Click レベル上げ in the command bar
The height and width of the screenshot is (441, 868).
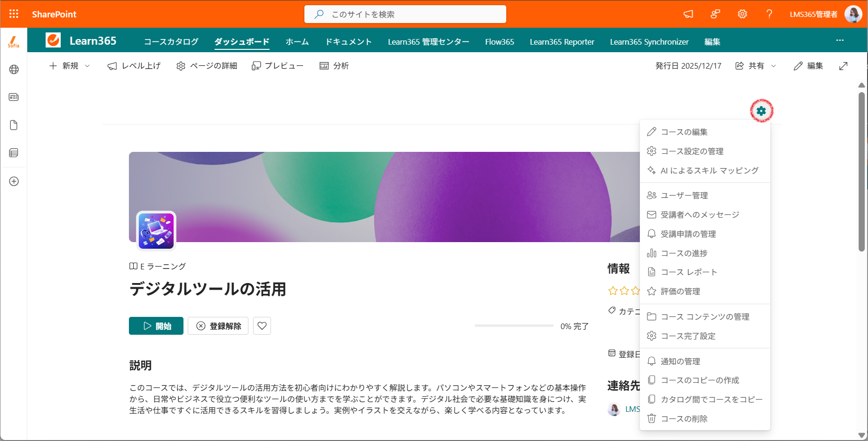click(x=134, y=66)
